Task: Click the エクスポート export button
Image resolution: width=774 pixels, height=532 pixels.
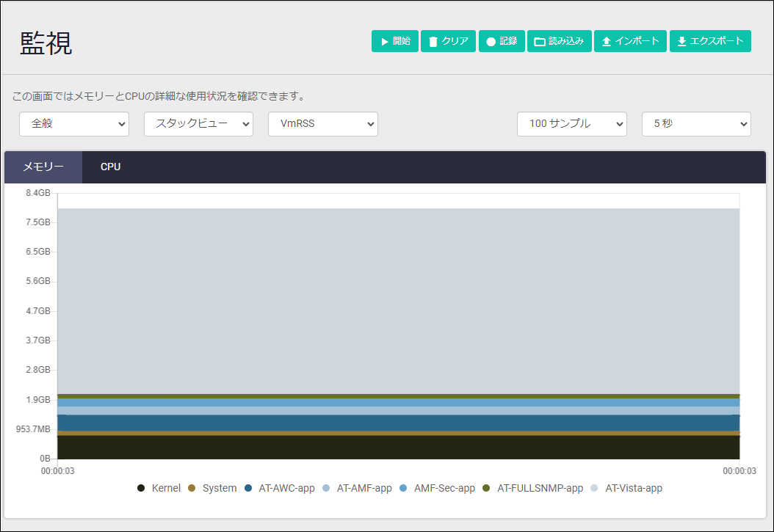Action: click(710, 41)
